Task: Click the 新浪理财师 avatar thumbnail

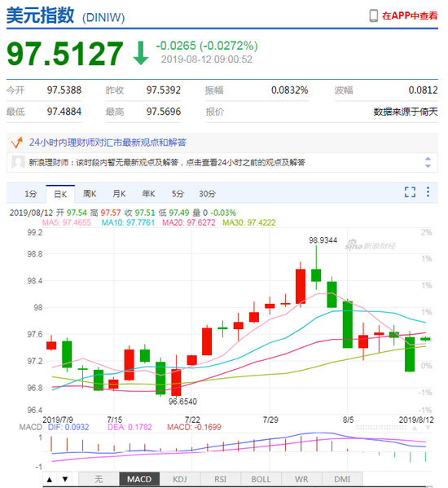Action: point(18,162)
